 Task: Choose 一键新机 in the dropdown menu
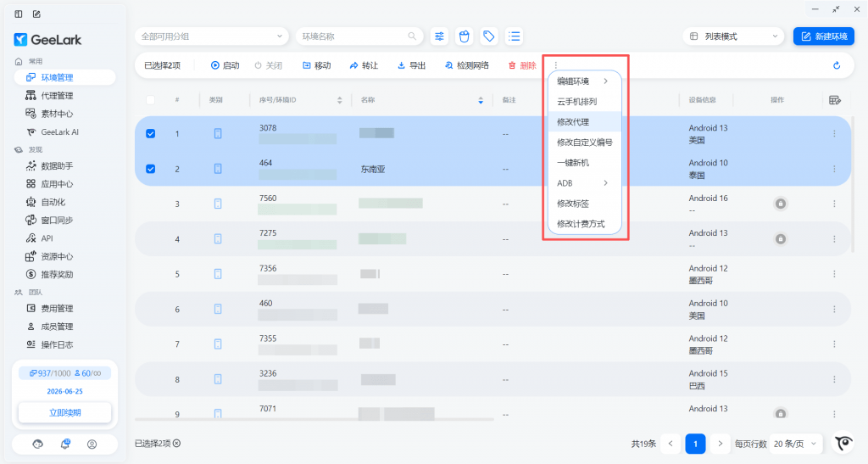click(x=573, y=163)
